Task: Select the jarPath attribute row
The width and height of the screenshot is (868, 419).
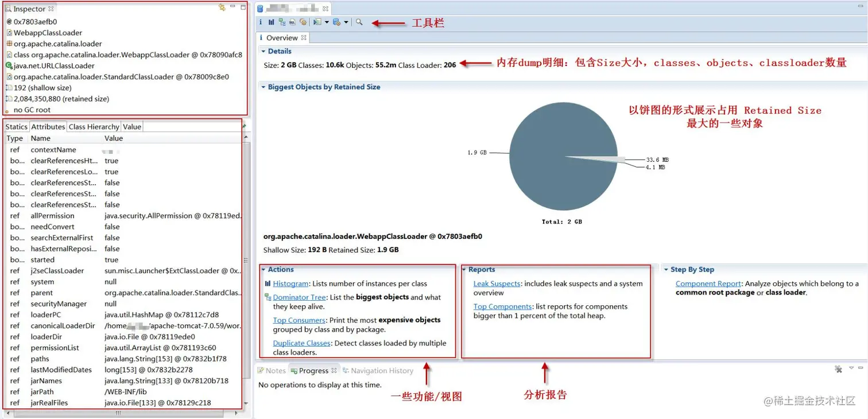Action: (x=123, y=392)
